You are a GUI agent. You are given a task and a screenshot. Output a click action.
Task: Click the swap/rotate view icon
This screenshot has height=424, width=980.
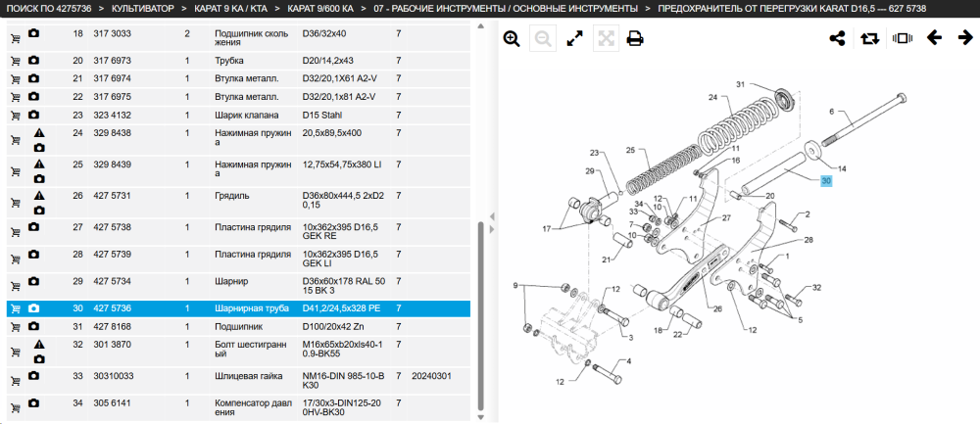tap(869, 38)
